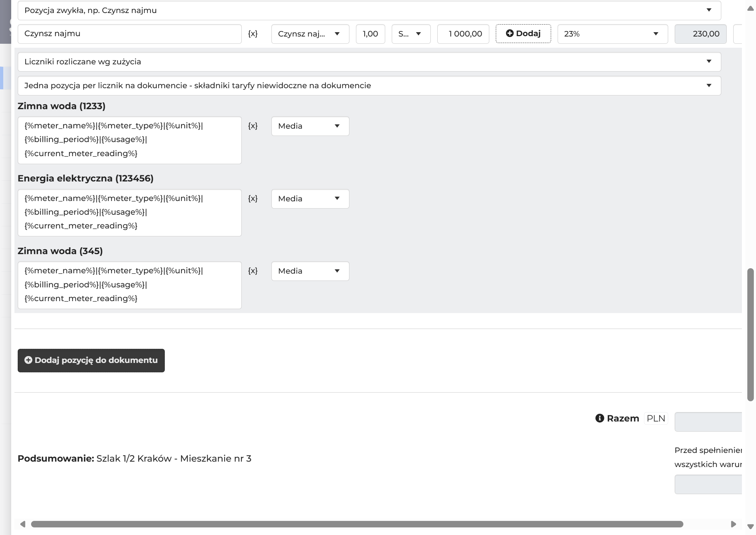Click the 'Zimna woda (1233)' heading
Image resolution: width=756 pixels, height=535 pixels.
pyautogui.click(x=61, y=106)
